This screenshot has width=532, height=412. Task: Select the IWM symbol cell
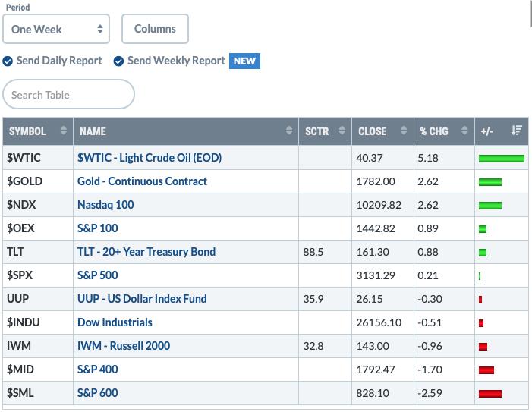38,345
